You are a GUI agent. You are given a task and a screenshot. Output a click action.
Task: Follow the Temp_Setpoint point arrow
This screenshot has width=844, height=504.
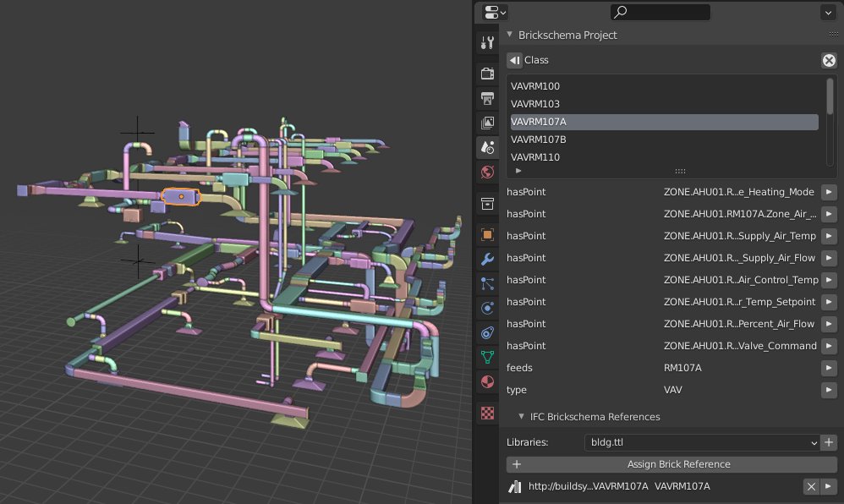829,302
